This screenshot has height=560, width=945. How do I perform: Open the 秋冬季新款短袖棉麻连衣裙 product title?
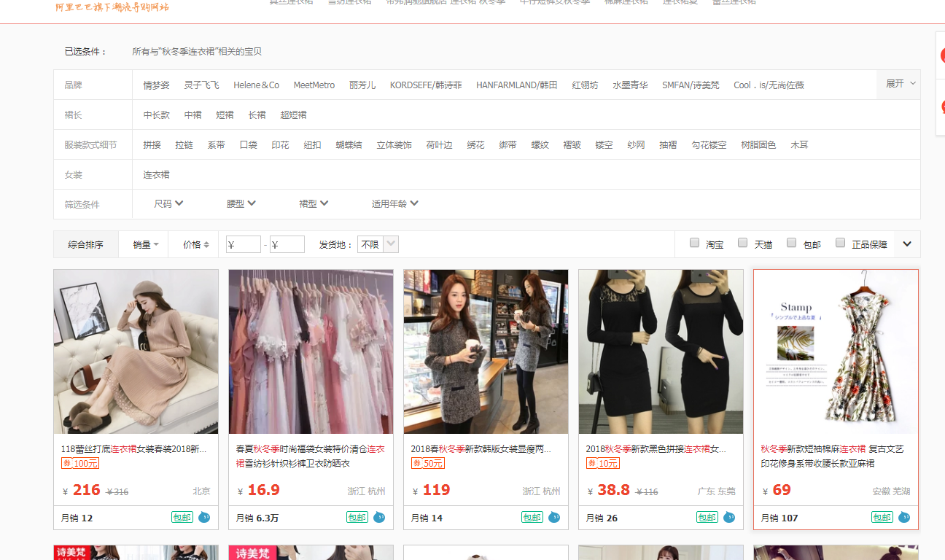[x=832, y=456]
